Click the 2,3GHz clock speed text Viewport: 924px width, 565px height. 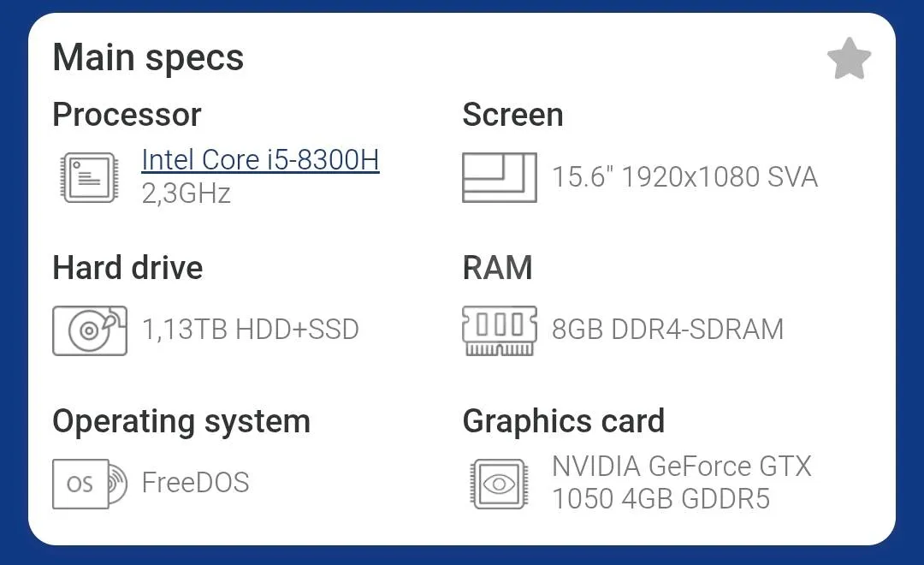point(186,193)
